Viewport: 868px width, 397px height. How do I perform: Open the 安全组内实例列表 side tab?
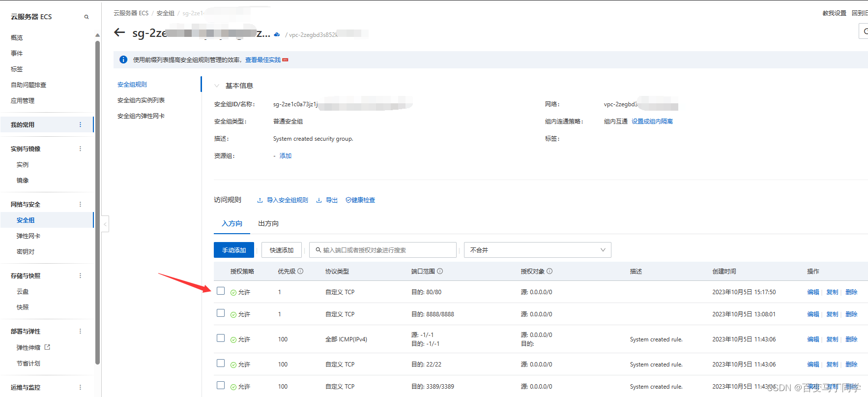[141, 100]
